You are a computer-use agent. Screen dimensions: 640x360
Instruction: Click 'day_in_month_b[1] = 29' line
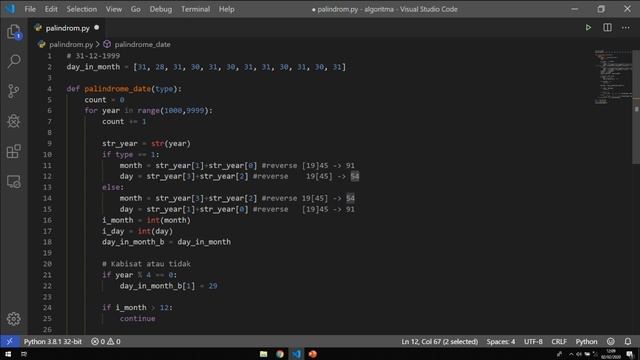[169, 286]
